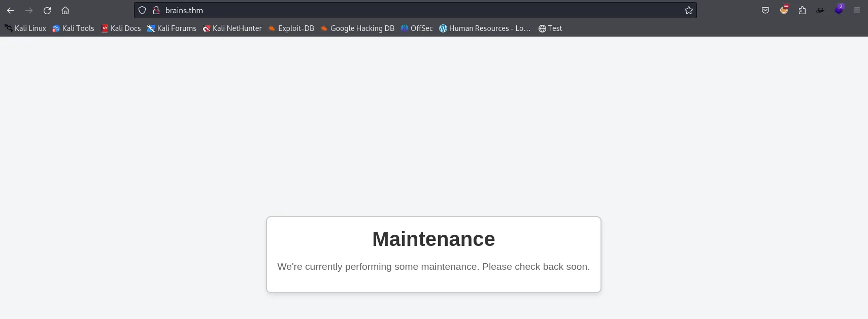Open the Firefox hamburger application menu
868x319 pixels.
tap(857, 10)
